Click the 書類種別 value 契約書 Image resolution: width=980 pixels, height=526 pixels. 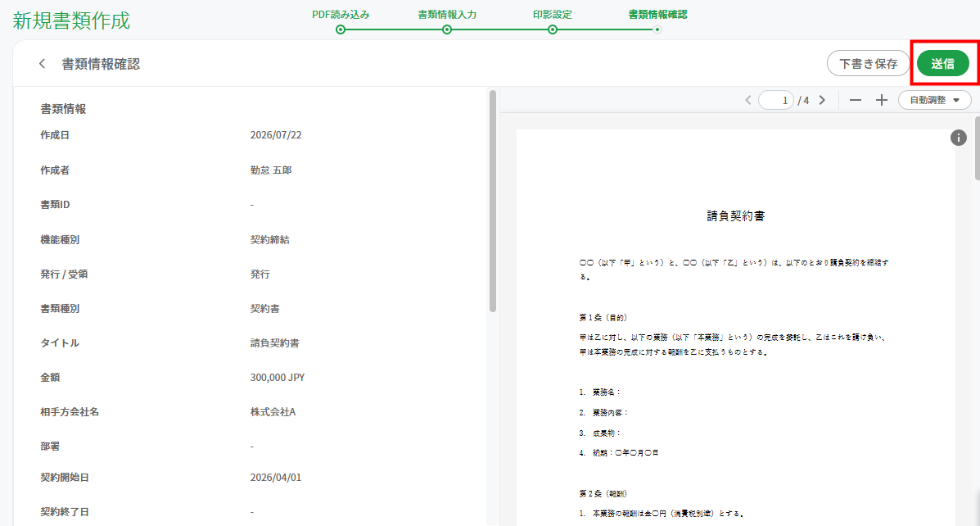point(265,308)
